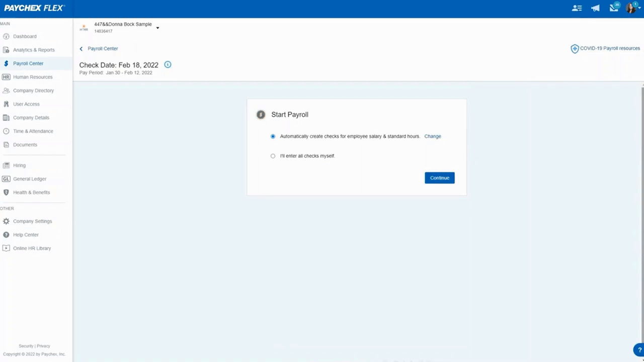Viewport: 644px width, 362px height.
Task: Click the 447&&Donna Bock Sample company name
Action: 123,24
